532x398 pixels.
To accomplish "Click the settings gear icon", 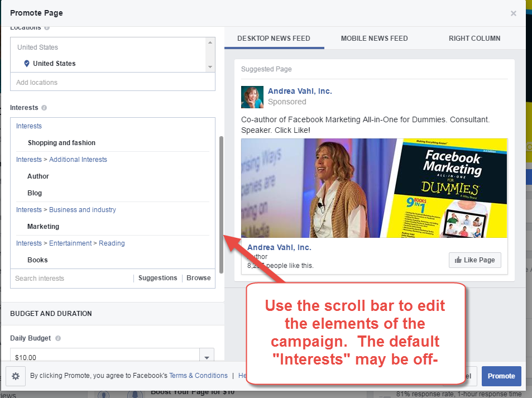I will point(16,376).
